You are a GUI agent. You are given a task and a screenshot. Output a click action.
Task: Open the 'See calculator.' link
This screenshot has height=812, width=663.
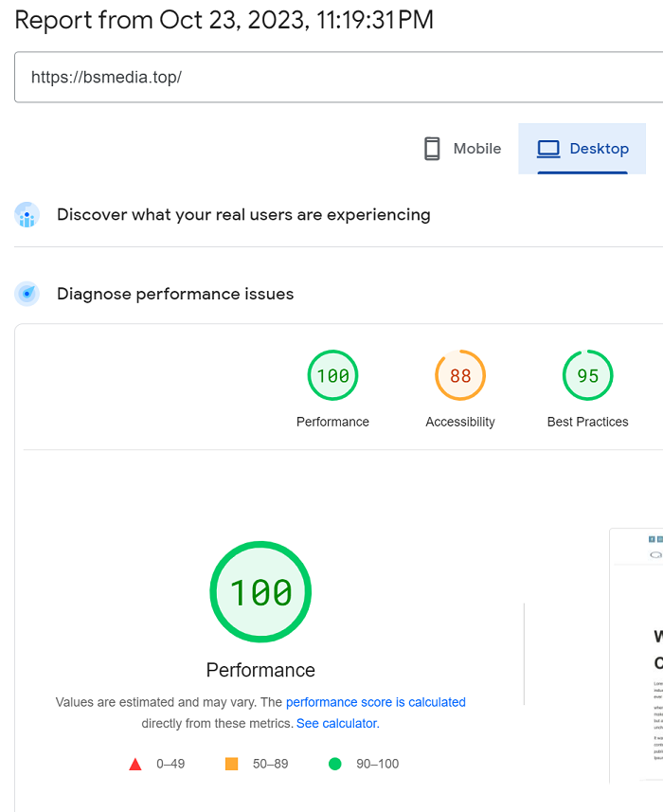(x=338, y=724)
